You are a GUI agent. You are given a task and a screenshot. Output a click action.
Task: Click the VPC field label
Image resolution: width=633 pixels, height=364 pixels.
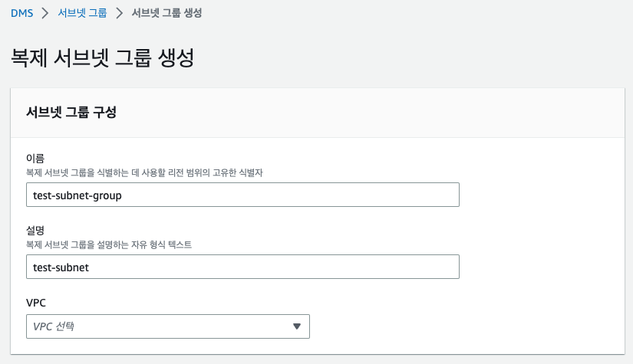(x=37, y=303)
